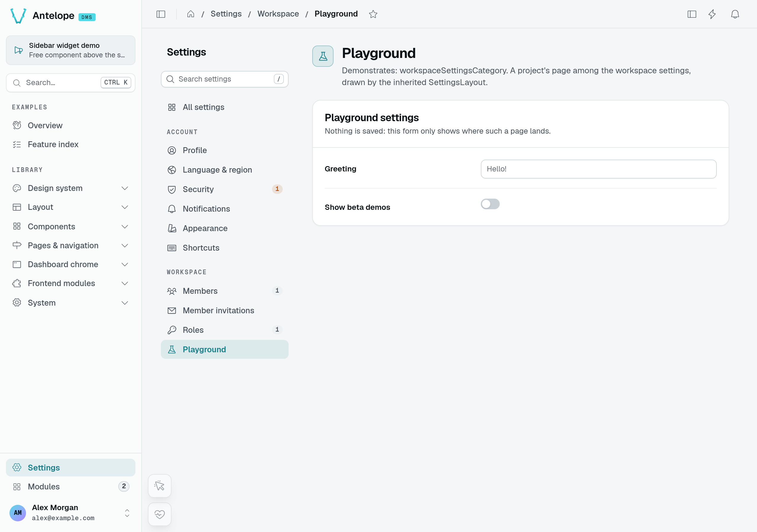The width and height of the screenshot is (757, 532).
Task: Expand the Components section
Action: click(71, 226)
